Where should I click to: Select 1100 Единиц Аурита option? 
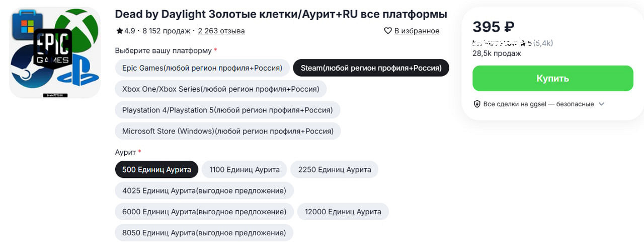tap(245, 169)
